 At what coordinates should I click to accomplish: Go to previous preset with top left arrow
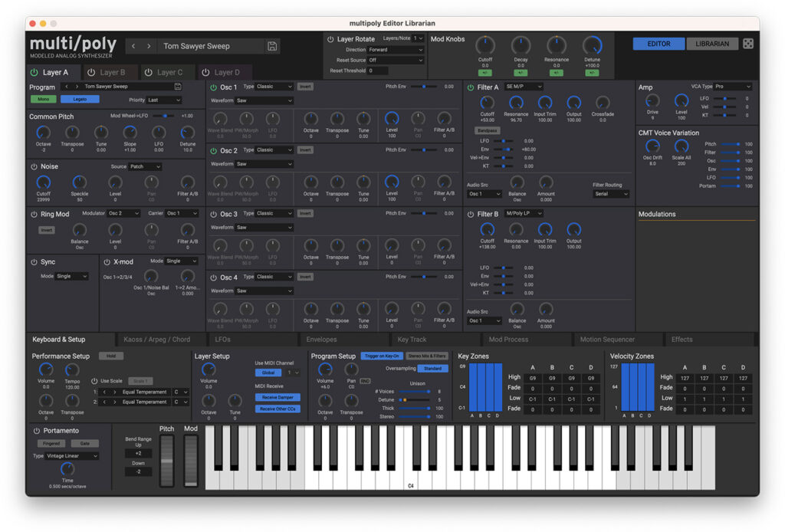click(x=133, y=46)
